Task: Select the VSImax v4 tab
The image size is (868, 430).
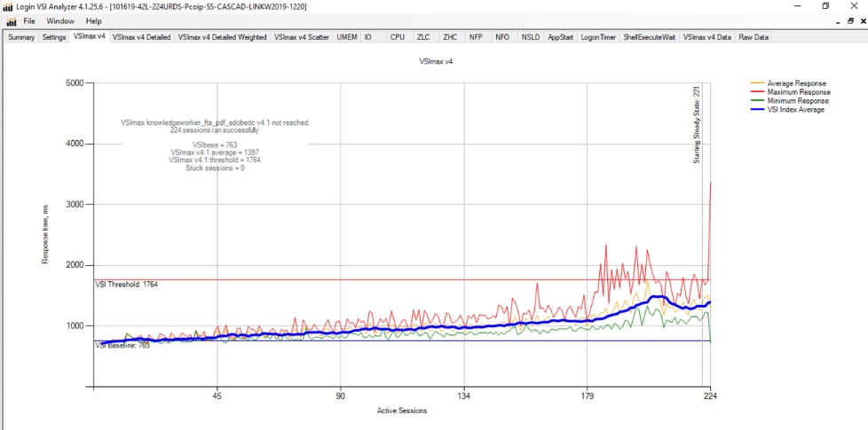Action: click(89, 37)
